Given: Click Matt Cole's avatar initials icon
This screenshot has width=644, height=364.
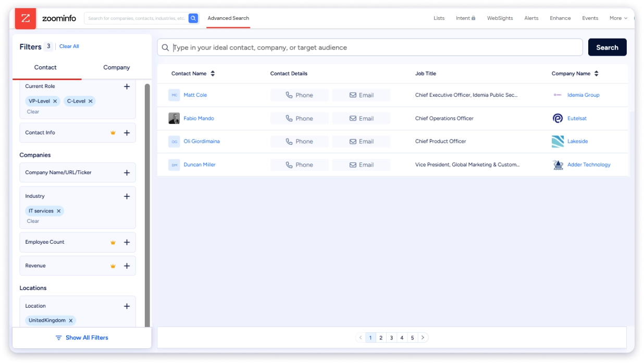Looking at the screenshot, I should pyautogui.click(x=174, y=95).
